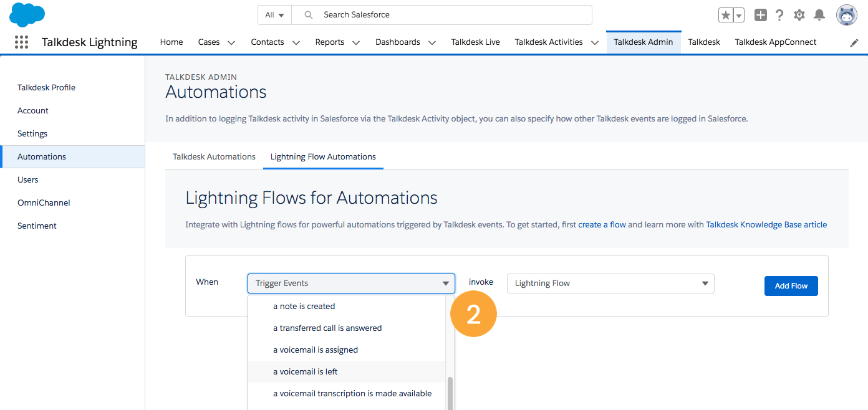The image size is (868, 410).
Task: Open the Talkdesk Activities tab
Action: (x=549, y=42)
